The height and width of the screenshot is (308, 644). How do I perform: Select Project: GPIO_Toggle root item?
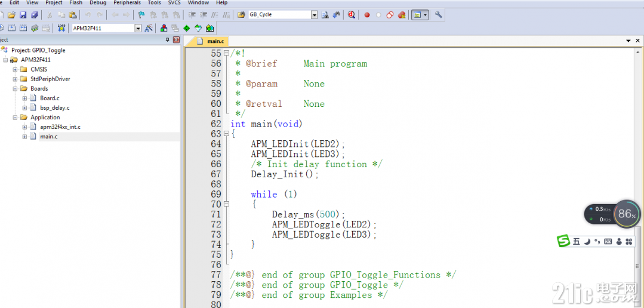coord(38,50)
